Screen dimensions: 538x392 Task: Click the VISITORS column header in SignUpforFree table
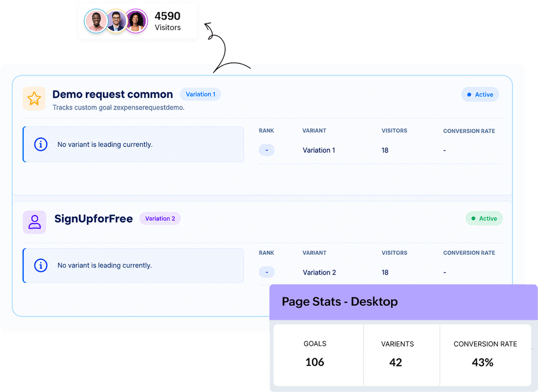pos(394,253)
